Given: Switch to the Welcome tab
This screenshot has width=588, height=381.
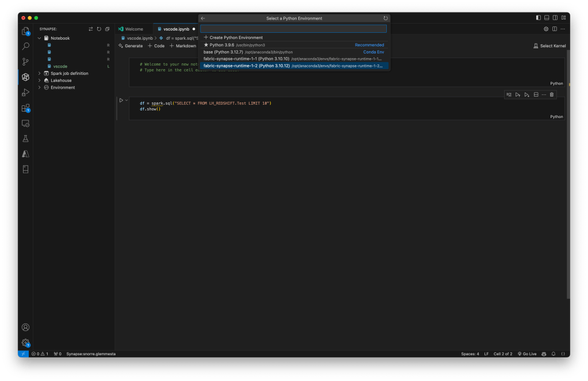Looking at the screenshot, I should (132, 29).
